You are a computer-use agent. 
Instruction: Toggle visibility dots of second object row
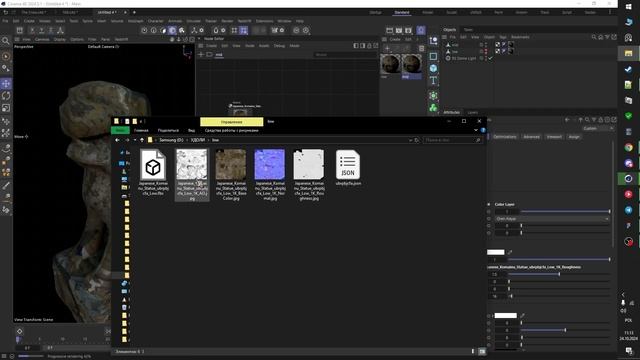click(486, 52)
